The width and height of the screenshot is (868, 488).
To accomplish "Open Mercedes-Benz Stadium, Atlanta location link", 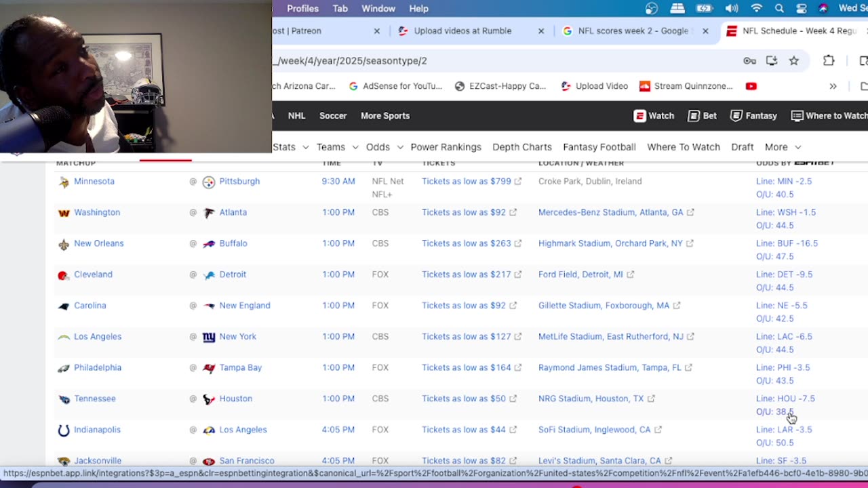I will [x=616, y=213].
